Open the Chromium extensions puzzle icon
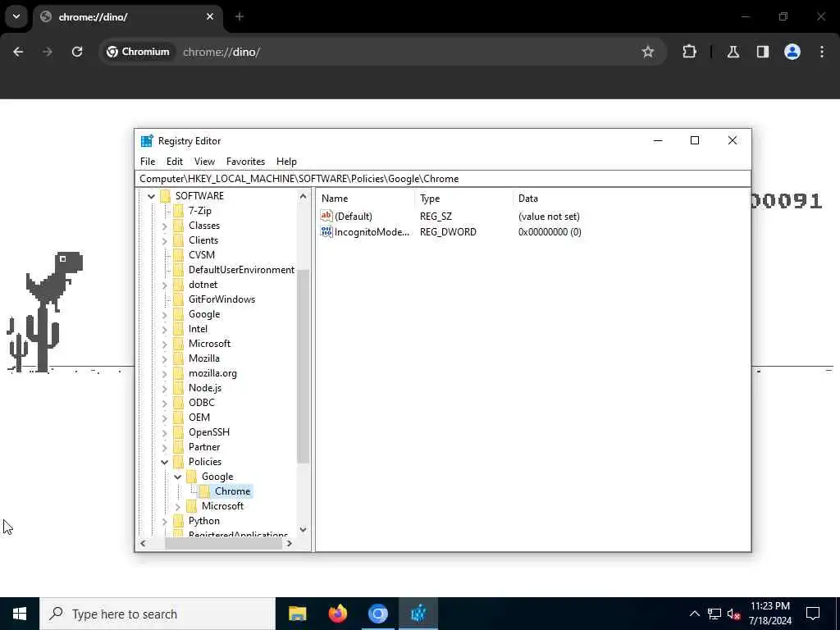 (x=689, y=52)
